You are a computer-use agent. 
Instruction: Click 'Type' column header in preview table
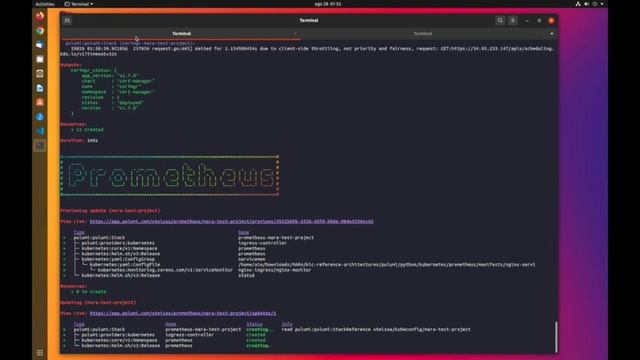[x=79, y=232]
